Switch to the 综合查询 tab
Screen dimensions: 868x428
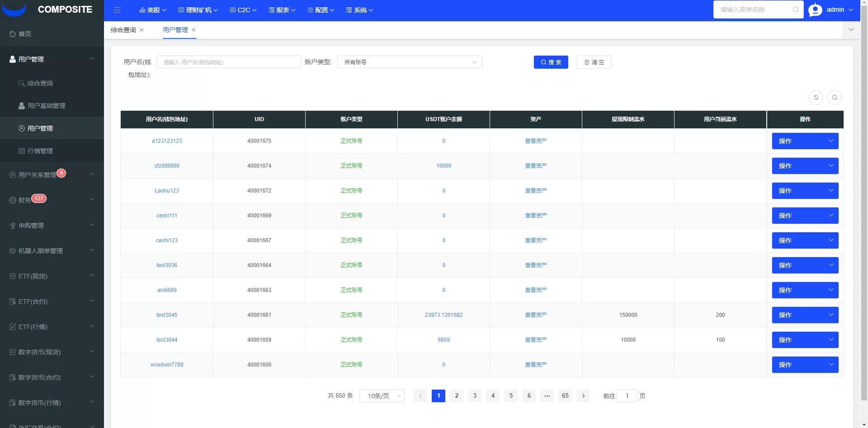click(123, 30)
